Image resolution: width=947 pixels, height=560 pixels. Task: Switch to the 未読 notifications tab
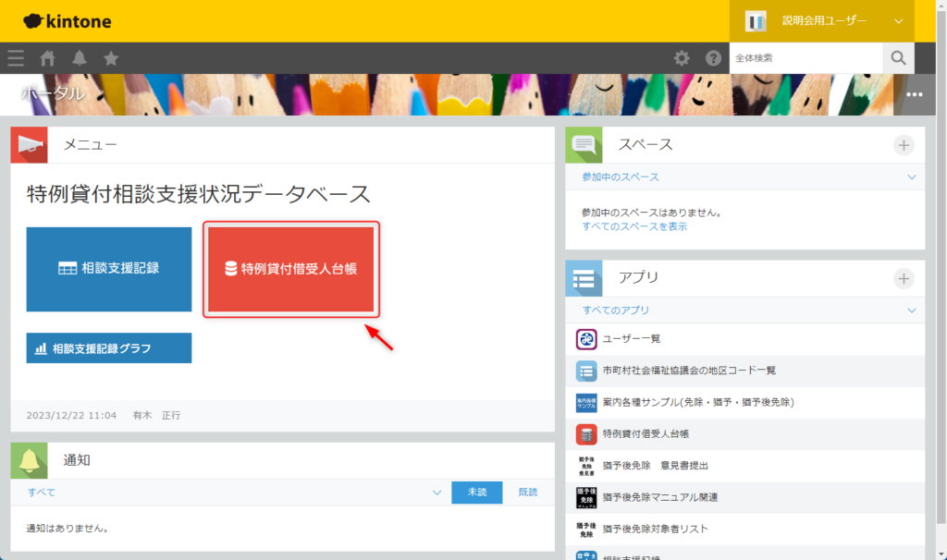click(x=477, y=493)
